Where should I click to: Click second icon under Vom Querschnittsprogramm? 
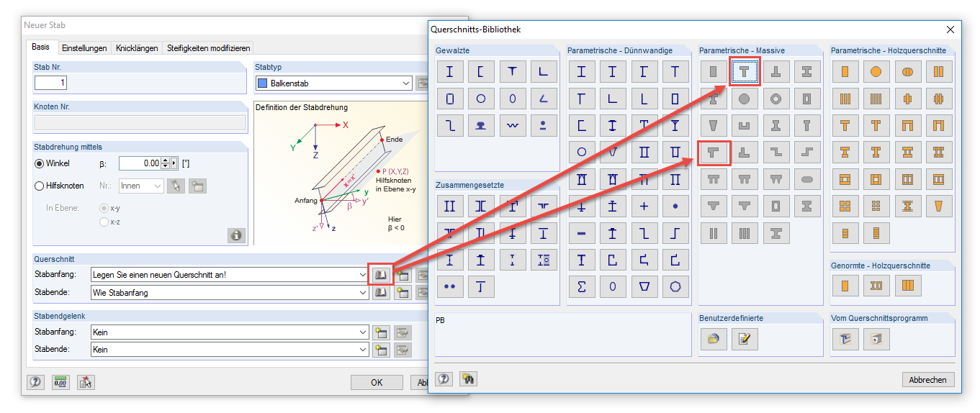[x=876, y=339]
